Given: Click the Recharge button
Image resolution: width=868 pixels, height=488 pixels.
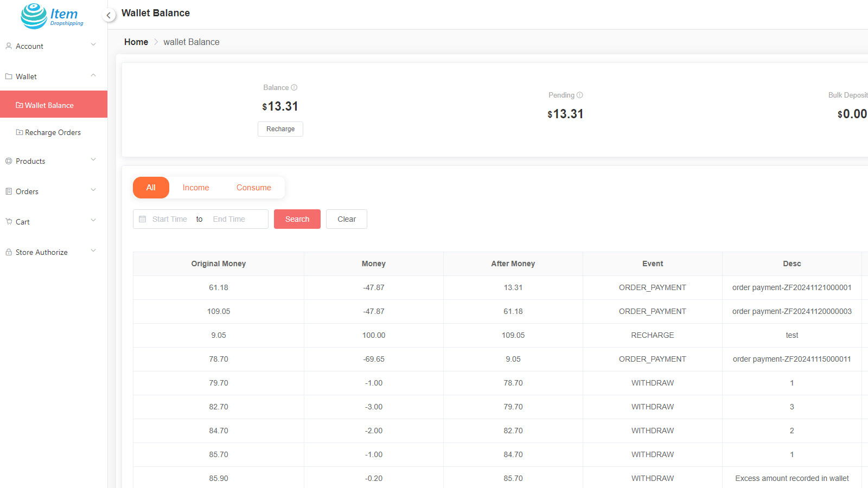Looking at the screenshot, I should tap(280, 129).
